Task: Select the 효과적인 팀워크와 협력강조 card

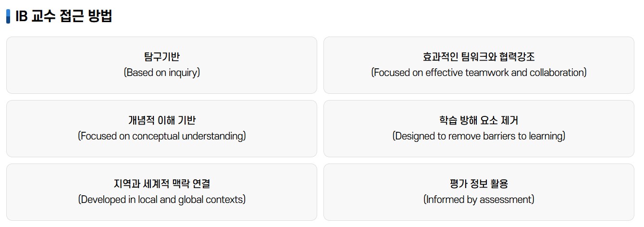Action: pyautogui.click(x=479, y=65)
